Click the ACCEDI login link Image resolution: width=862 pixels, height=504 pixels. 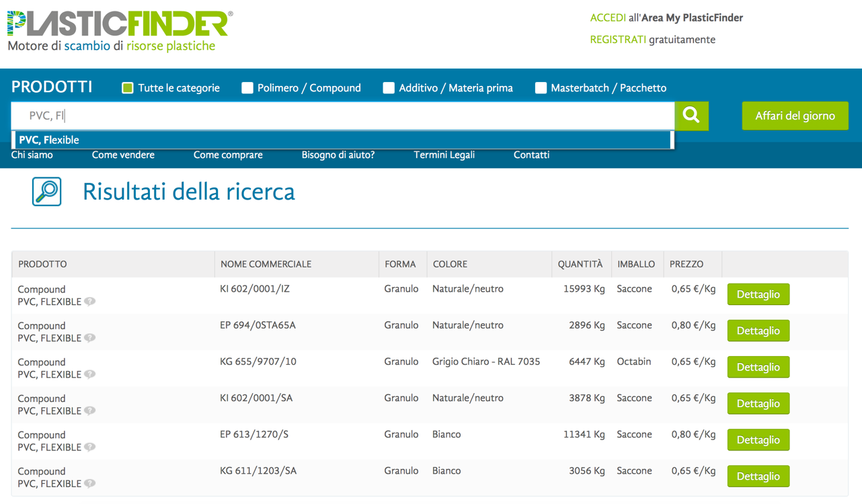pyautogui.click(x=608, y=18)
